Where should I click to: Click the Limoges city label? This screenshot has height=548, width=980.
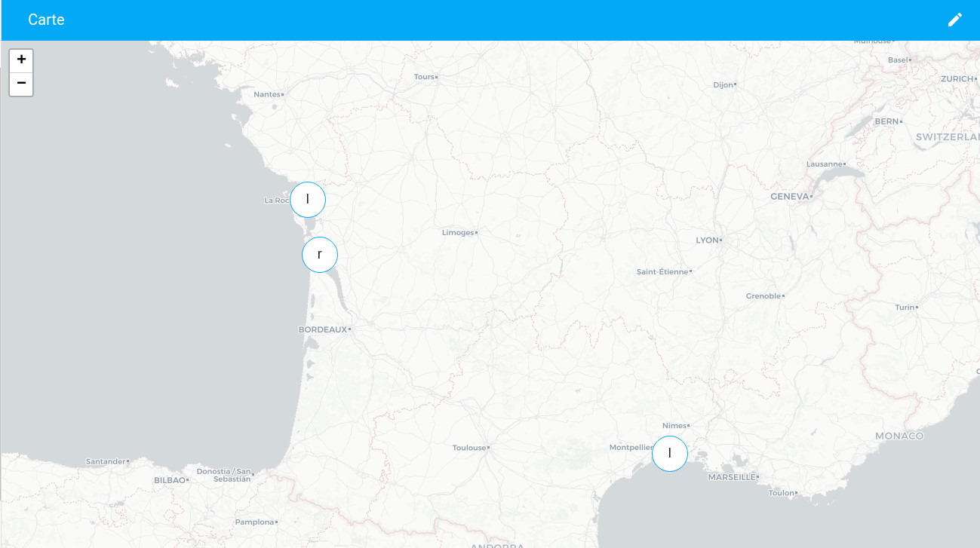click(x=458, y=233)
